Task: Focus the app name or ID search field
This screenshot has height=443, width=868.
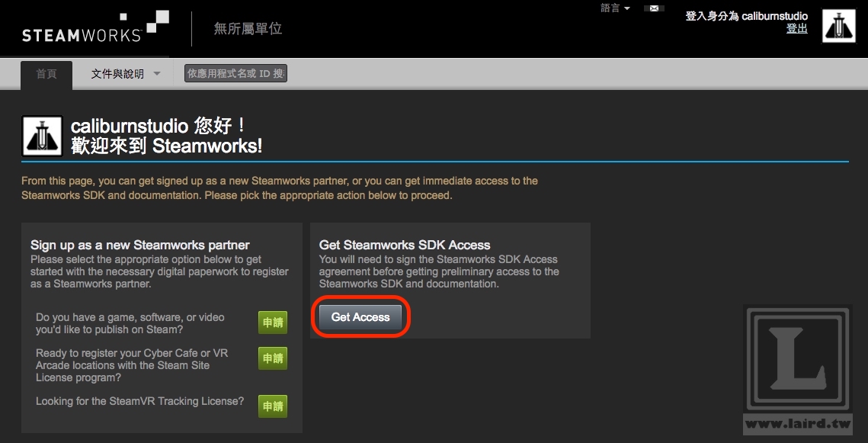Action: 235,73
